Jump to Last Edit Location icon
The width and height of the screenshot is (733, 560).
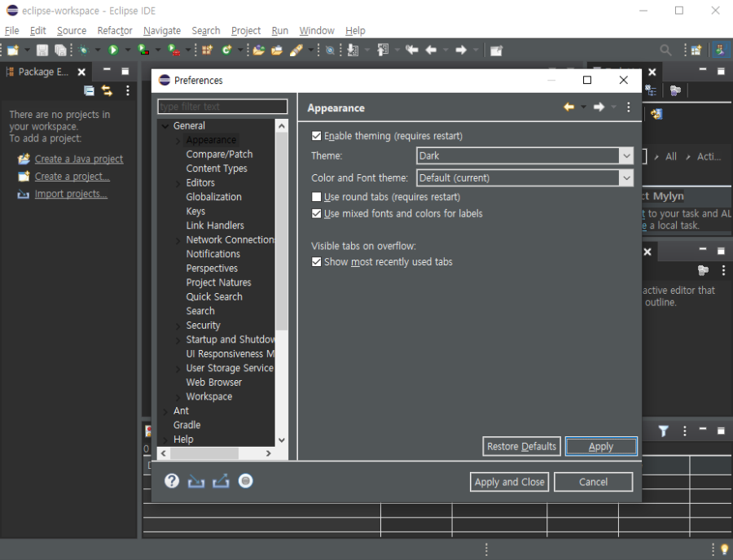click(412, 50)
